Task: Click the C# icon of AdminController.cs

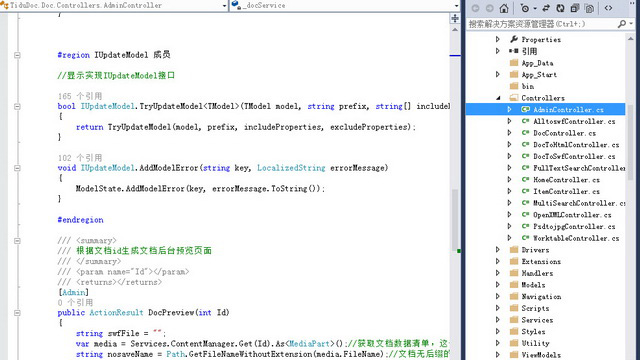Action: [x=526, y=109]
